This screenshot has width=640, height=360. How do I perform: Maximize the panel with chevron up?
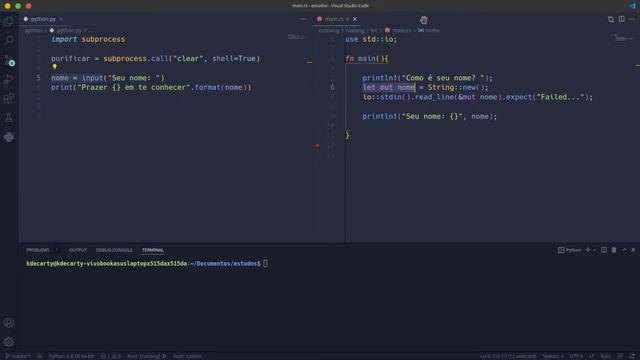(624, 250)
